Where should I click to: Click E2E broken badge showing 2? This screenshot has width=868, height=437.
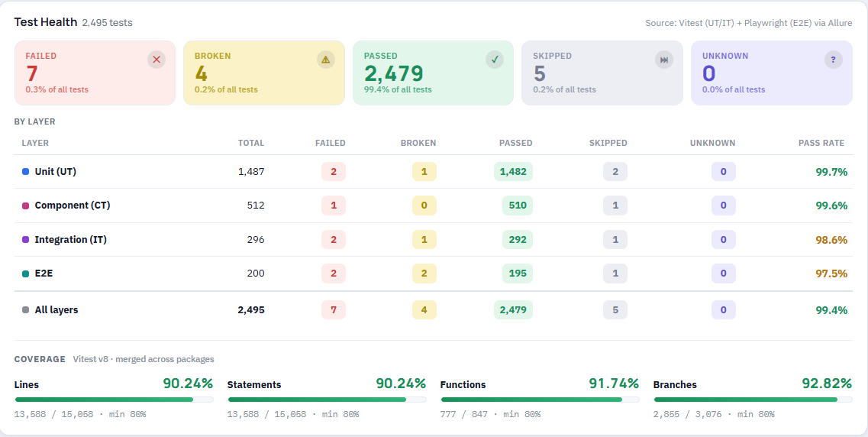(x=424, y=273)
